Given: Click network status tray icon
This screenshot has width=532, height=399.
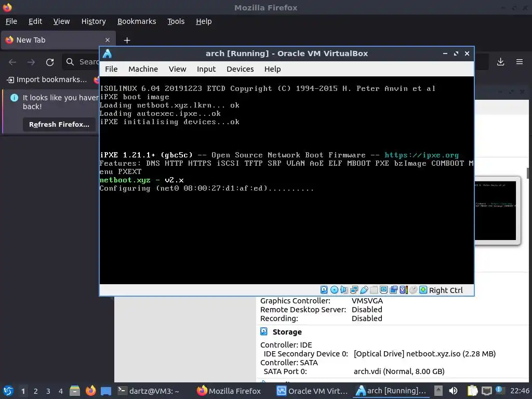Looking at the screenshot, I should [486, 391].
